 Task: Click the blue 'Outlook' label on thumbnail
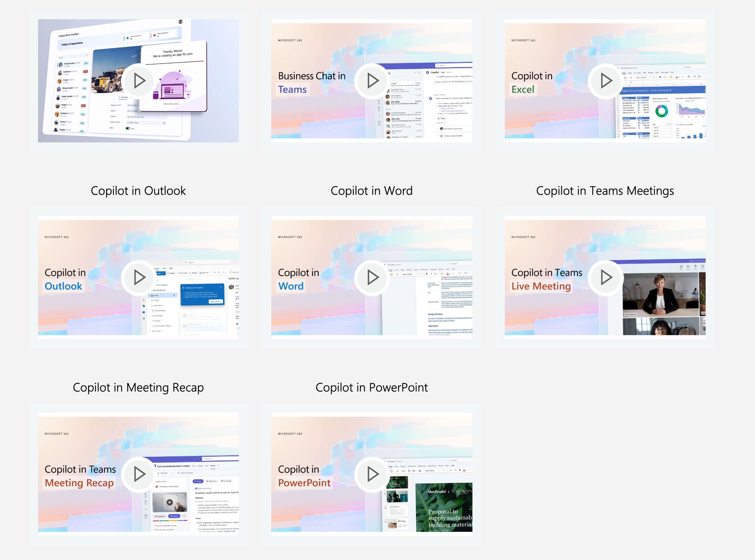tap(63, 286)
